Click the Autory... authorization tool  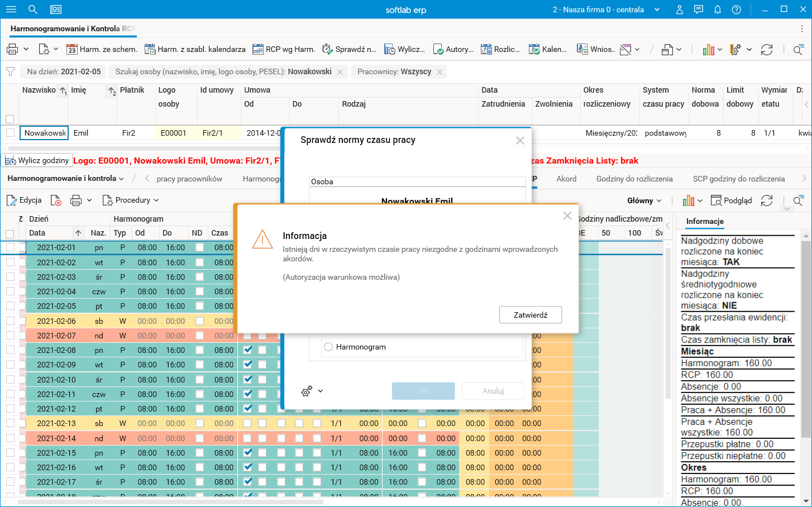[453, 49]
